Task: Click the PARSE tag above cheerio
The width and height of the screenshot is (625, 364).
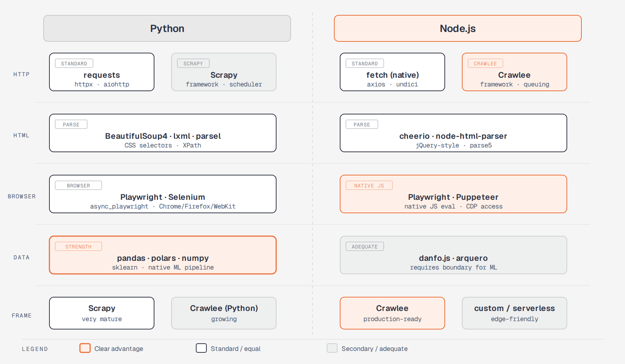Action: pos(362,125)
